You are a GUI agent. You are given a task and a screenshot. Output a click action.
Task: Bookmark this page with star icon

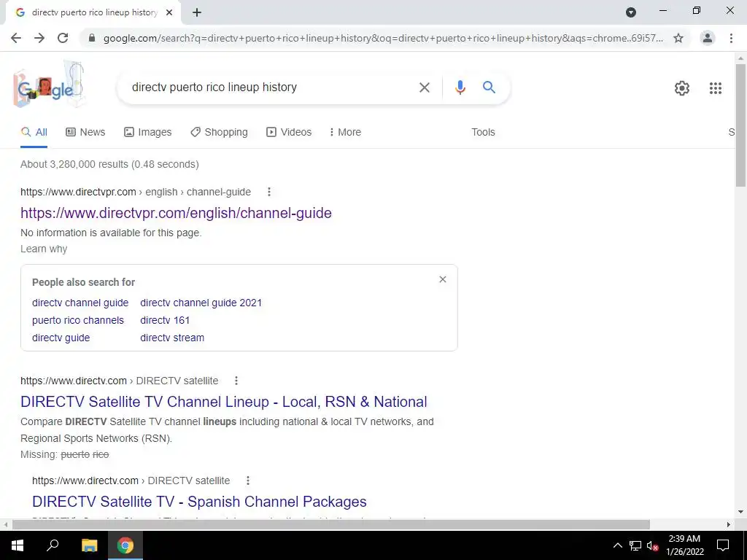click(x=678, y=38)
